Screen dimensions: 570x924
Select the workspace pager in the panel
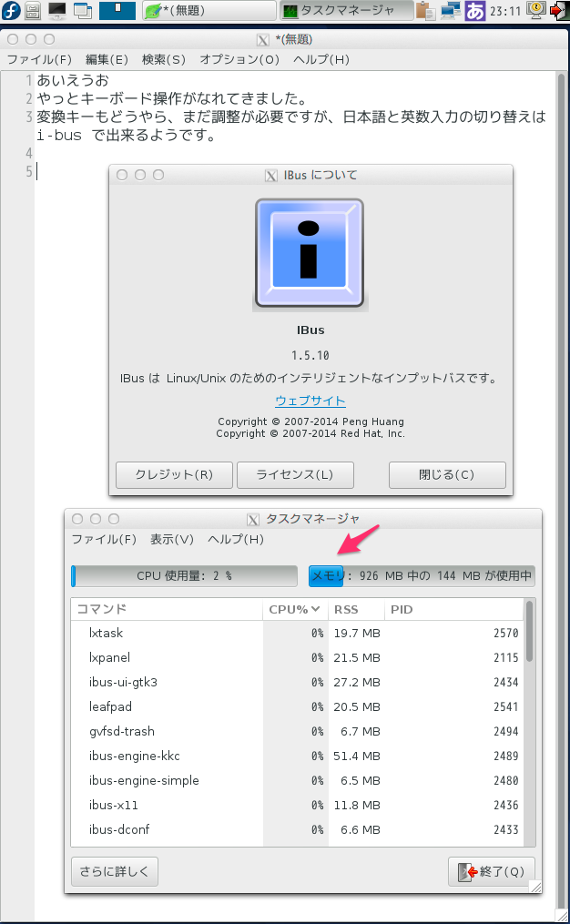[117, 10]
